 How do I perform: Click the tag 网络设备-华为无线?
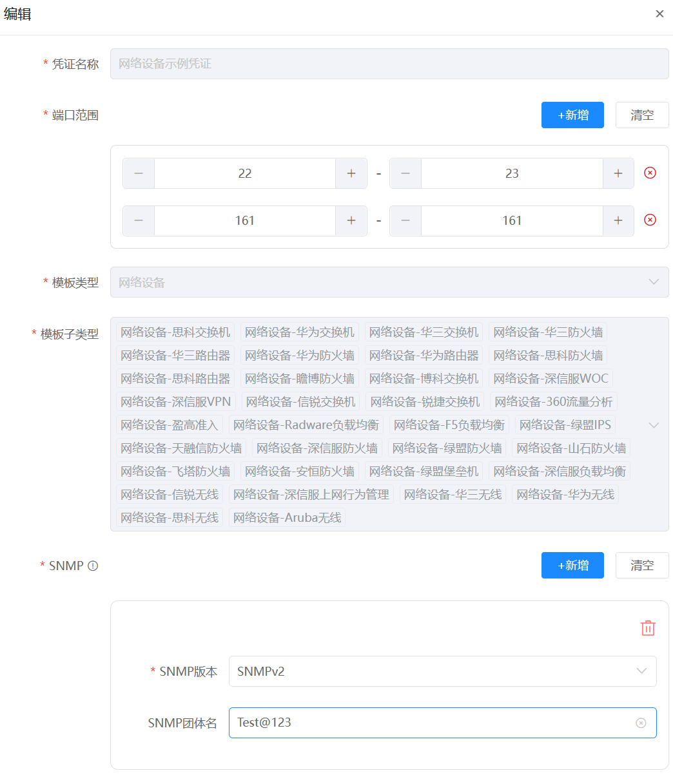565,495
